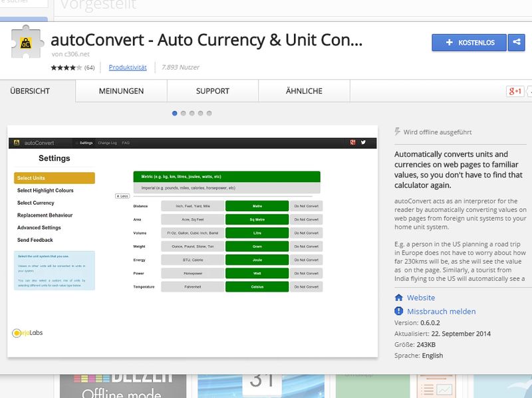The width and height of the screenshot is (532, 398).
Task: Show the ÄHNLICHE tab
Action: [304, 91]
